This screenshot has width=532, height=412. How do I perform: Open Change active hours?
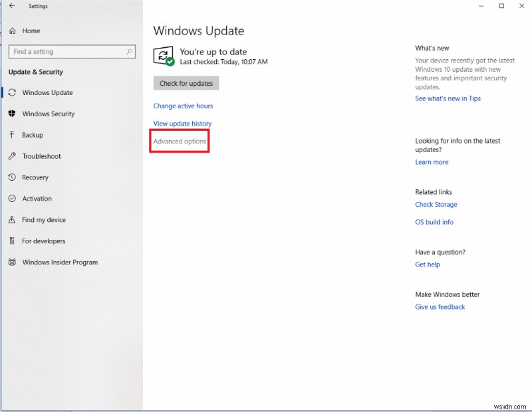point(183,106)
